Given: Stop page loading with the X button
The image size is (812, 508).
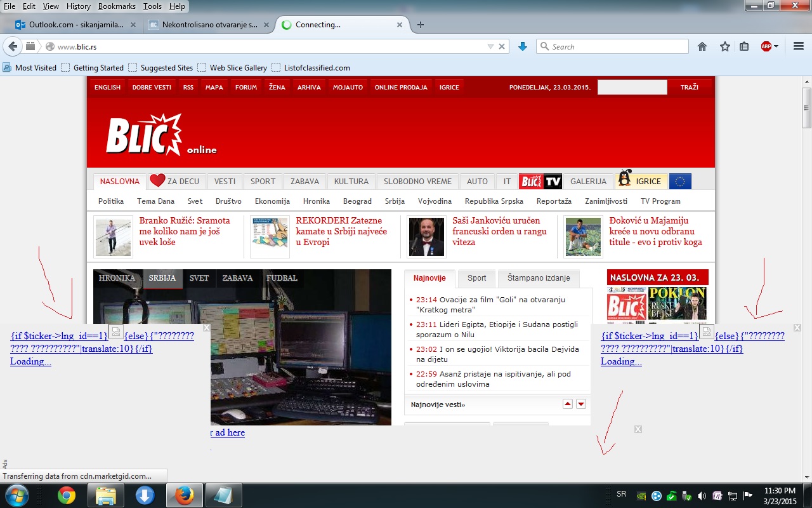Looking at the screenshot, I should [502, 46].
